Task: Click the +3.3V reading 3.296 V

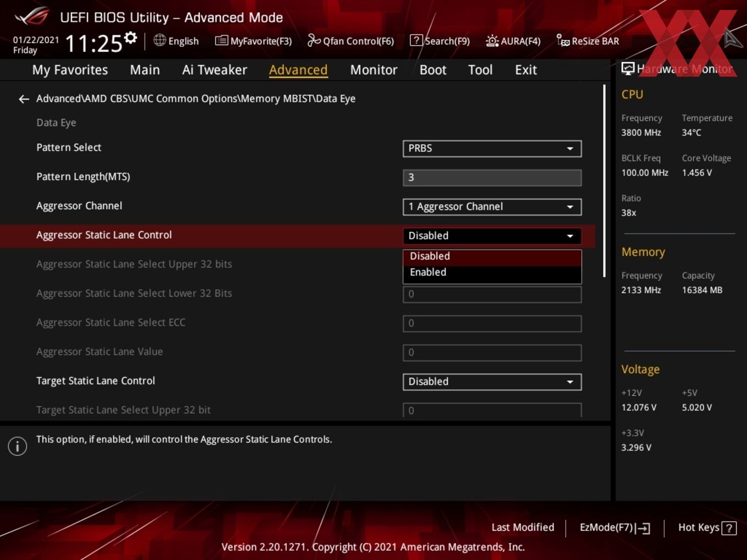Action: point(636,448)
